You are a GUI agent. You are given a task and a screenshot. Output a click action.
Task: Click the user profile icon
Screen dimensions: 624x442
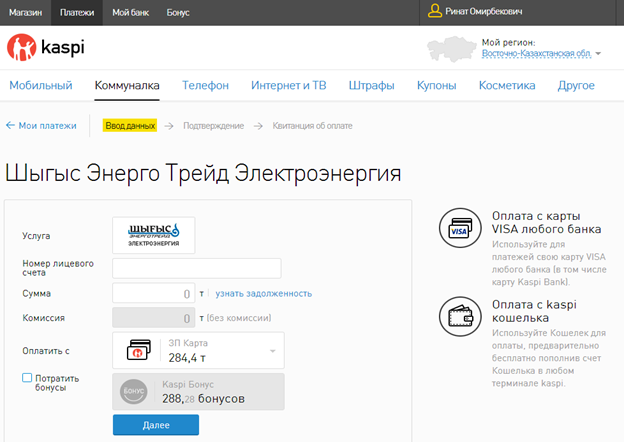point(435,11)
